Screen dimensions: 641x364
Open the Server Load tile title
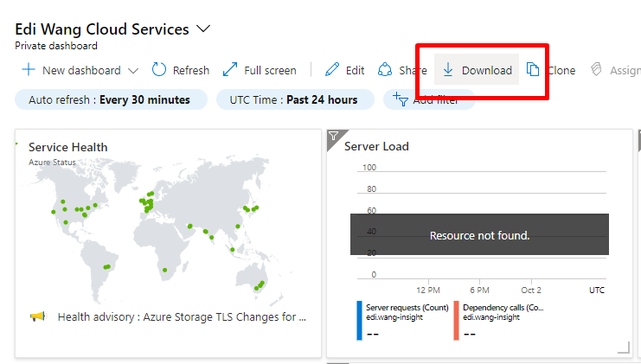(x=376, y=146)
